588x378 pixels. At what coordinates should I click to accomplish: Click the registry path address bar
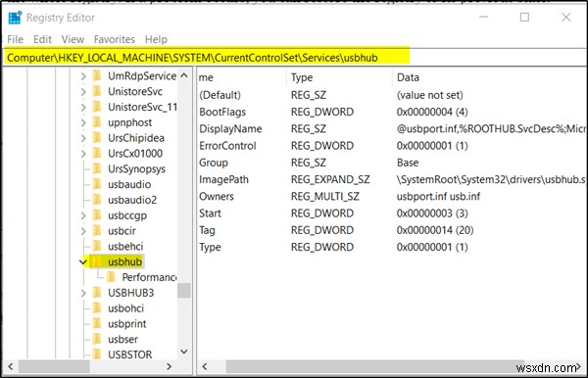click(294, 58)
